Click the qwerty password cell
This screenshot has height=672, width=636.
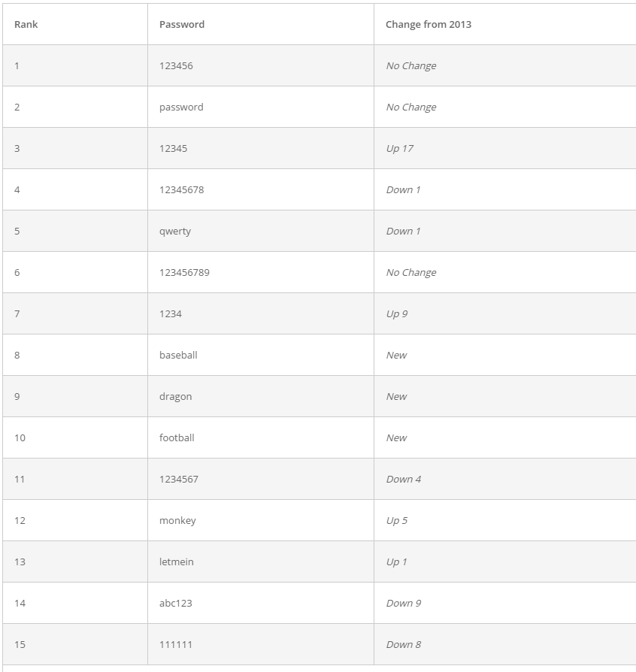pyautogui.click(x=175, y=232)
